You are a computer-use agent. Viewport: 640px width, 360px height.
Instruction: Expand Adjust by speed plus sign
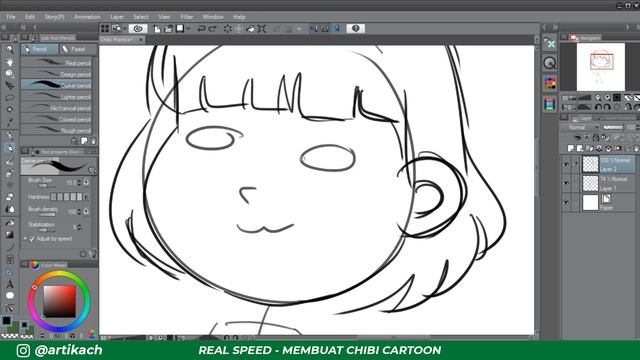click(25, 238)
